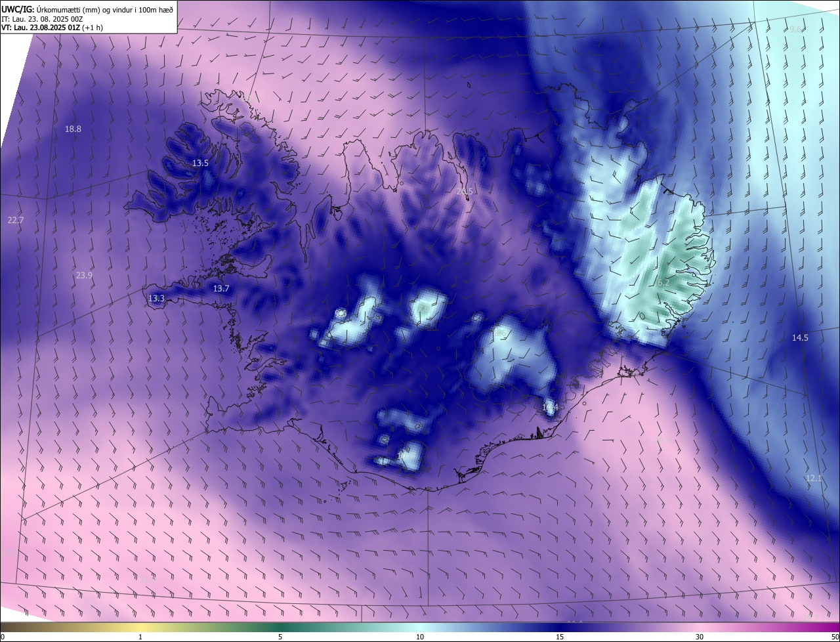Click the 13.3 value label
Image resolution: width=840 pixels, height=642 pixels.
pos(156,299)
